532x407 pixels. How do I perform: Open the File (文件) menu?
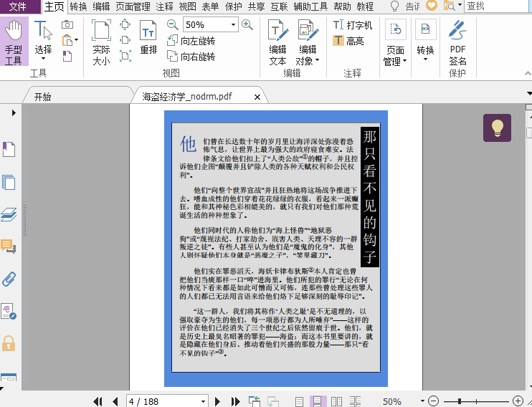(x=17, y=6)
